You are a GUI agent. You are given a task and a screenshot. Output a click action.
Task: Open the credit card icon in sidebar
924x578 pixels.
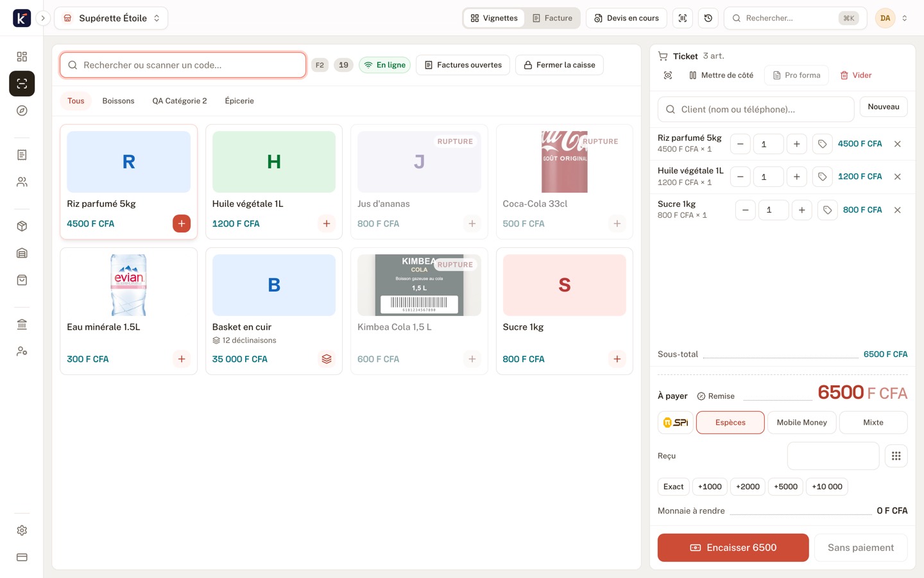point(22,557)
